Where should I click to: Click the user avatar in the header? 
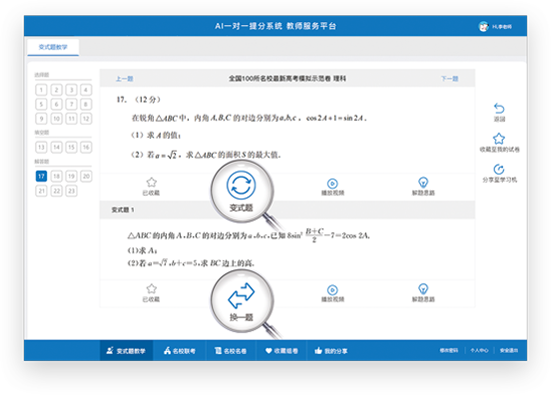click(484, 26)
